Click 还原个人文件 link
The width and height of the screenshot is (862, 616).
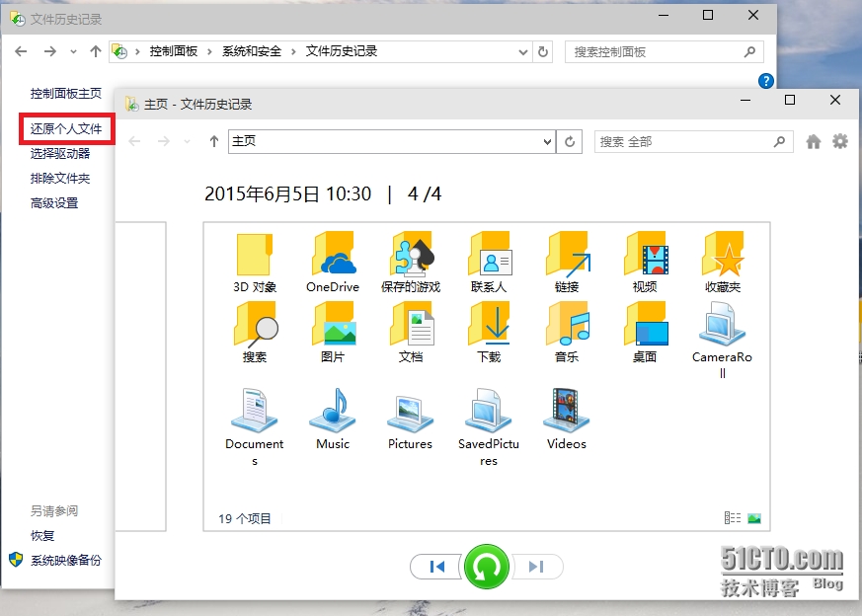66,128
